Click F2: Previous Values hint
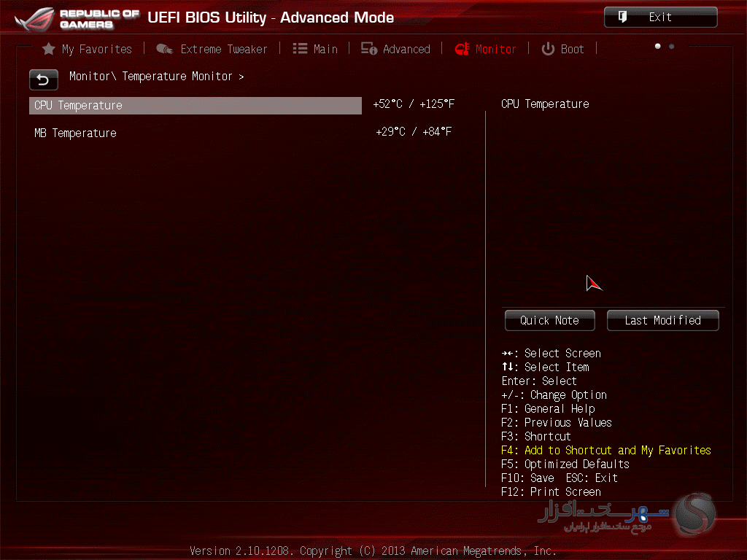 (557, 423)
